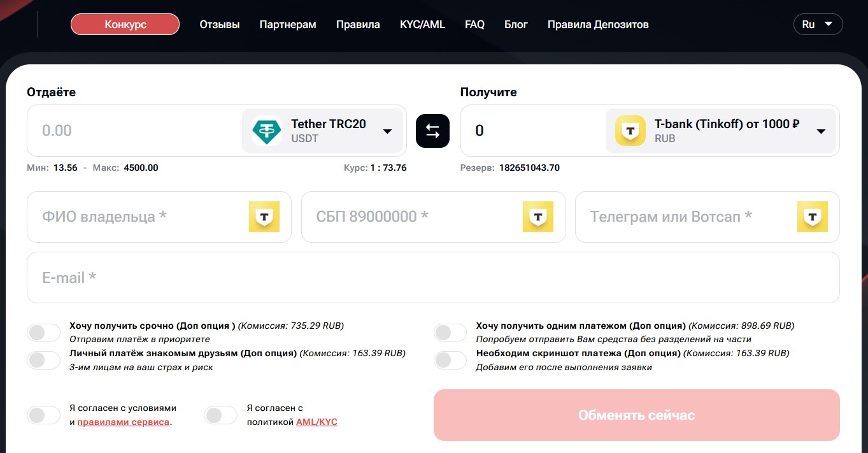Toggle agreement with правилами сервиса
This screenshot has height=453, width=868.
point(43,415)
